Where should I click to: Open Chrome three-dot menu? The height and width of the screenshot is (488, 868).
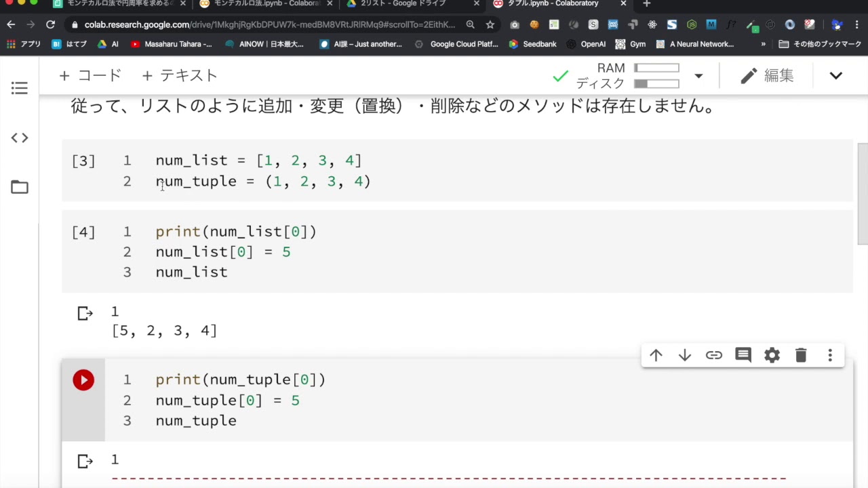858,25
